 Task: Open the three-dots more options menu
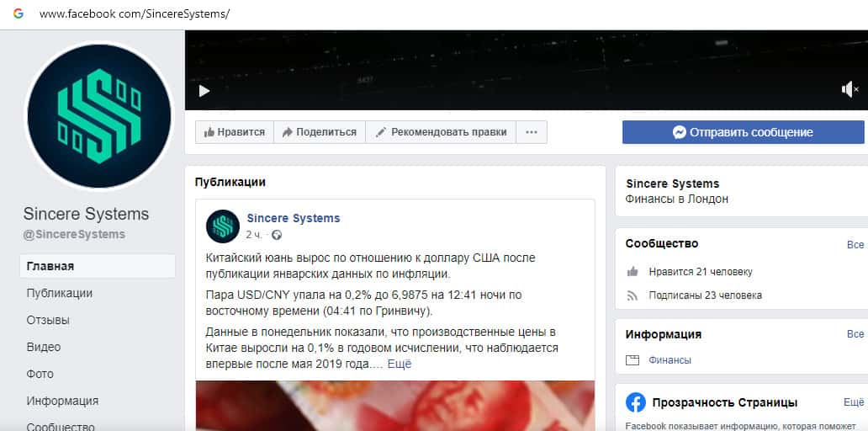pyautogui.click(x=532, y=132)
